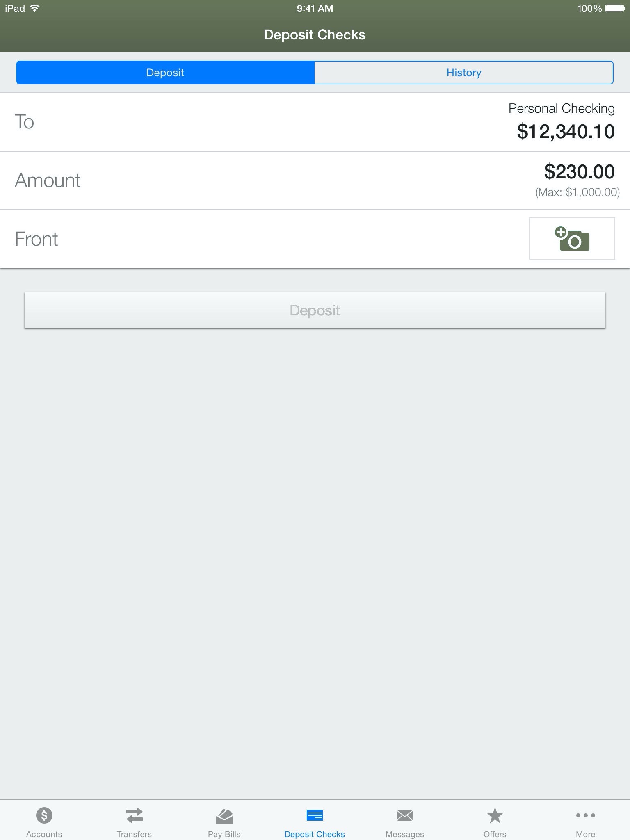View Offers star icon
This screenshot has width=630, height=840.
[495, 815]
